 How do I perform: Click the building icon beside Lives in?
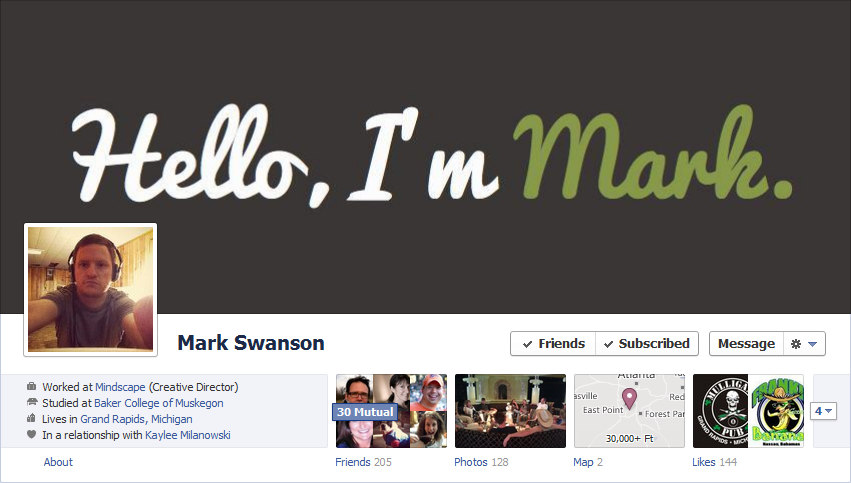(31, 418)
